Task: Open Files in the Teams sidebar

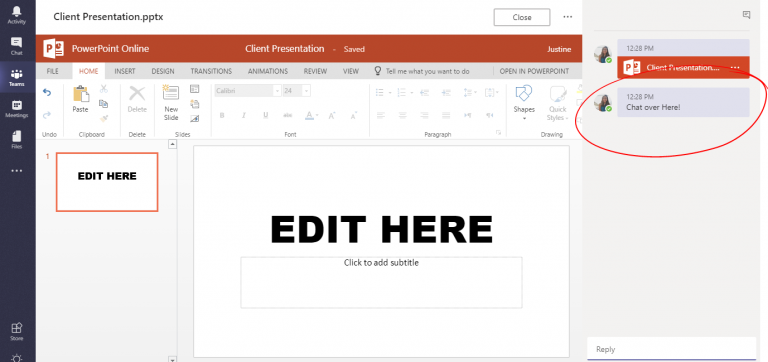Action: tap(17, 140)
